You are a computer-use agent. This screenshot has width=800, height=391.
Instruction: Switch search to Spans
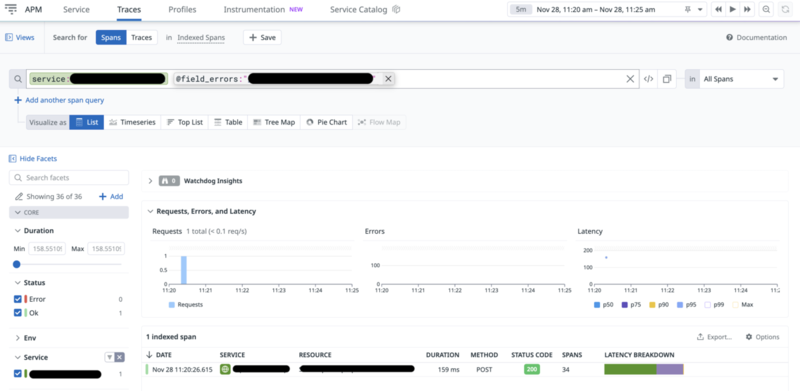point(111,37)
